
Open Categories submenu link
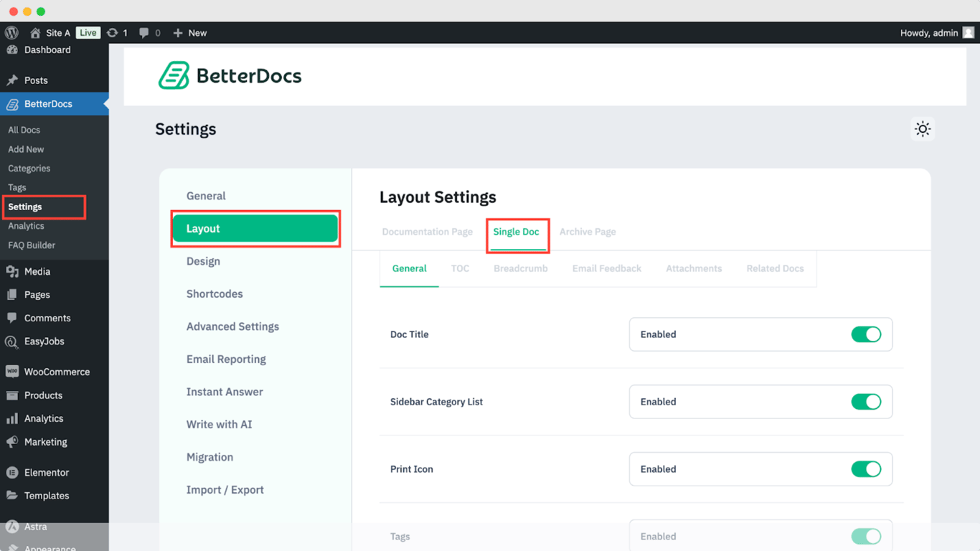pyautogui.click(x=29, y=169)
